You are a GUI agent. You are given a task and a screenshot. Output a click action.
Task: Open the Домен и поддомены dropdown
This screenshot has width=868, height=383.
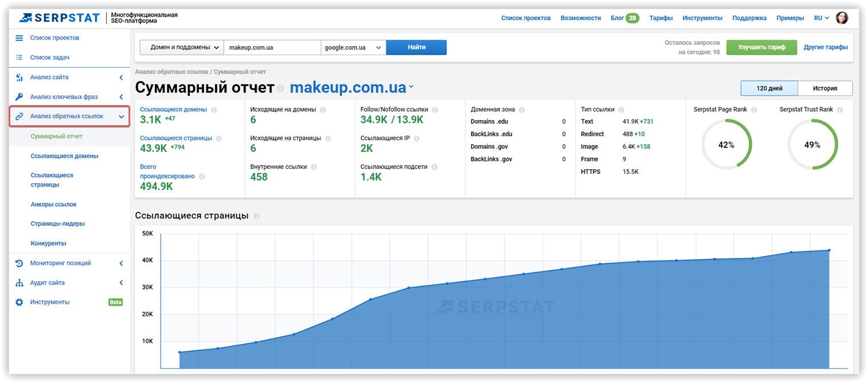182,48
